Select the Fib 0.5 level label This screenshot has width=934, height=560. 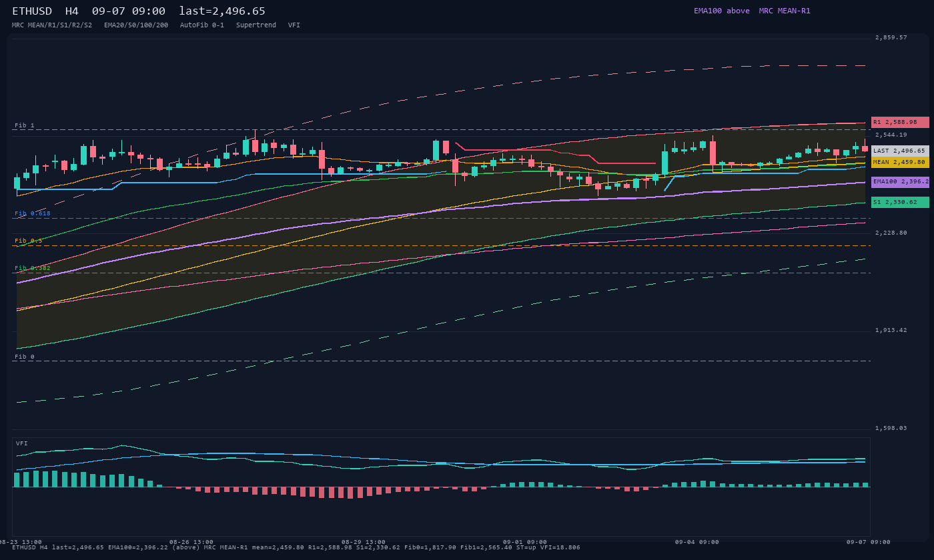(x=29, y=241)
